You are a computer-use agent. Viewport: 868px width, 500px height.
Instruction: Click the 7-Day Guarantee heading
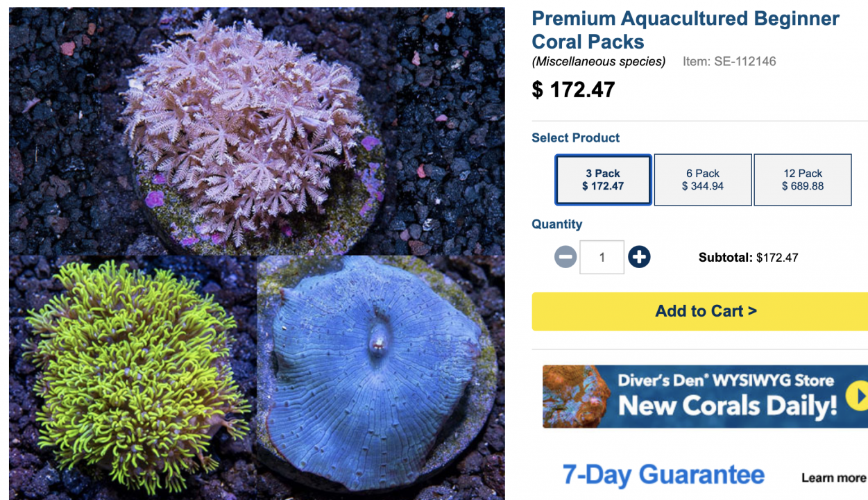663,475
